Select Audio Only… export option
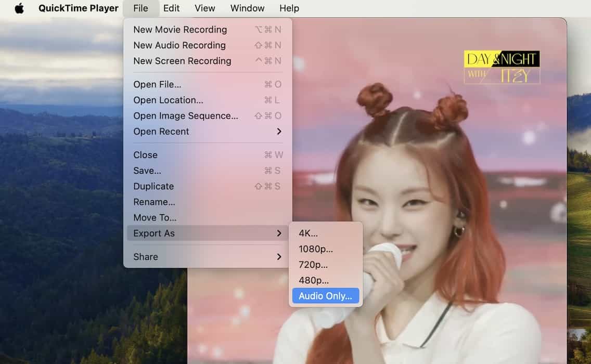The height and width of the screenshot is (364, 591). (325, 296)
